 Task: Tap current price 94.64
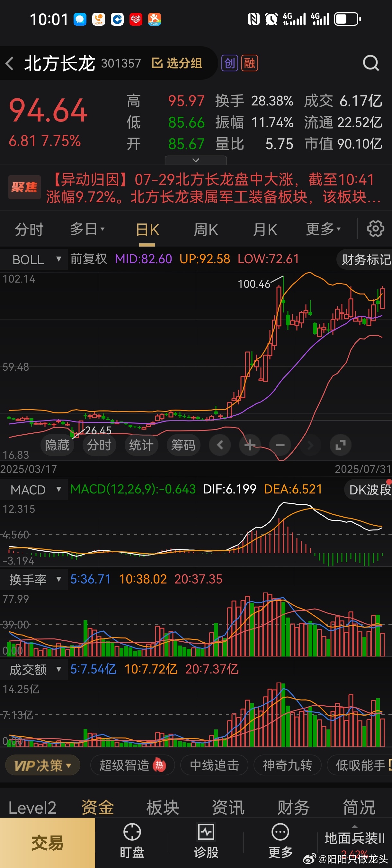[48, 111]
